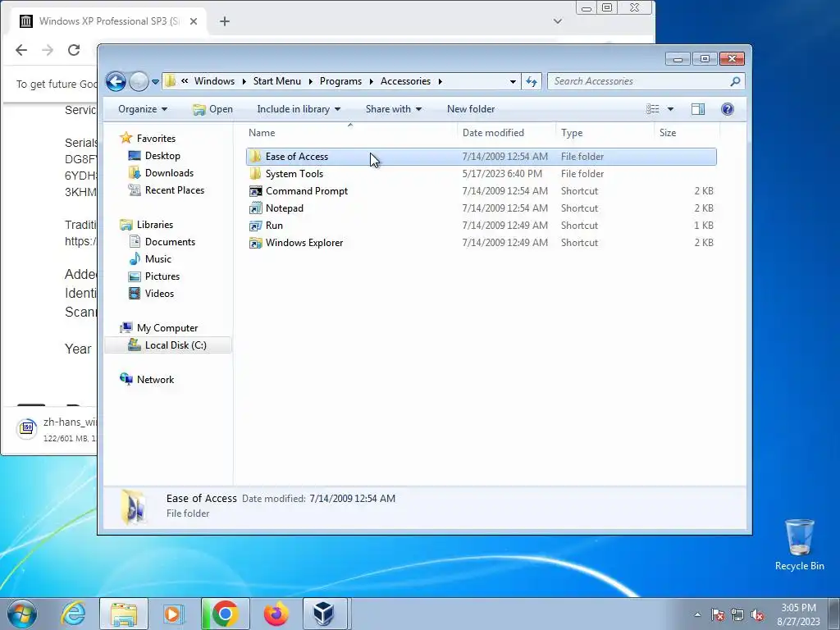The width and height of the screenshot is (840, 630).
Task: Open the Music library
Action: 158,258
